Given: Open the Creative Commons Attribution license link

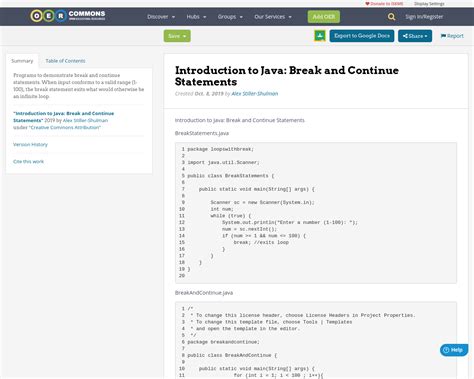Looking at the screenshot, I should [x=65, y=127].
